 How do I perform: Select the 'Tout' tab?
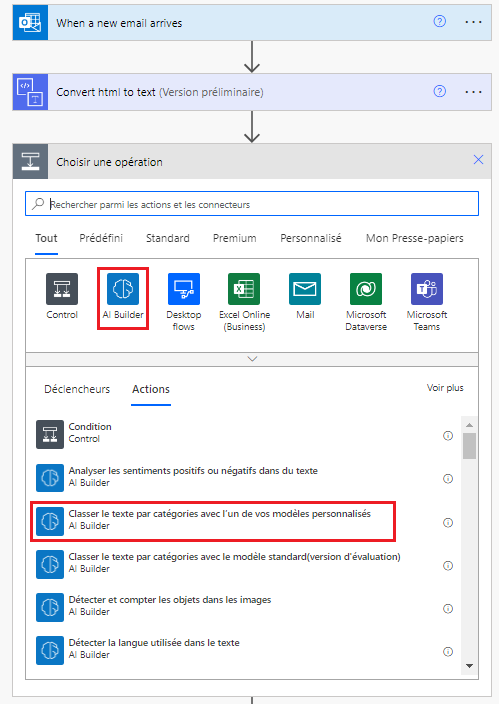46,238
